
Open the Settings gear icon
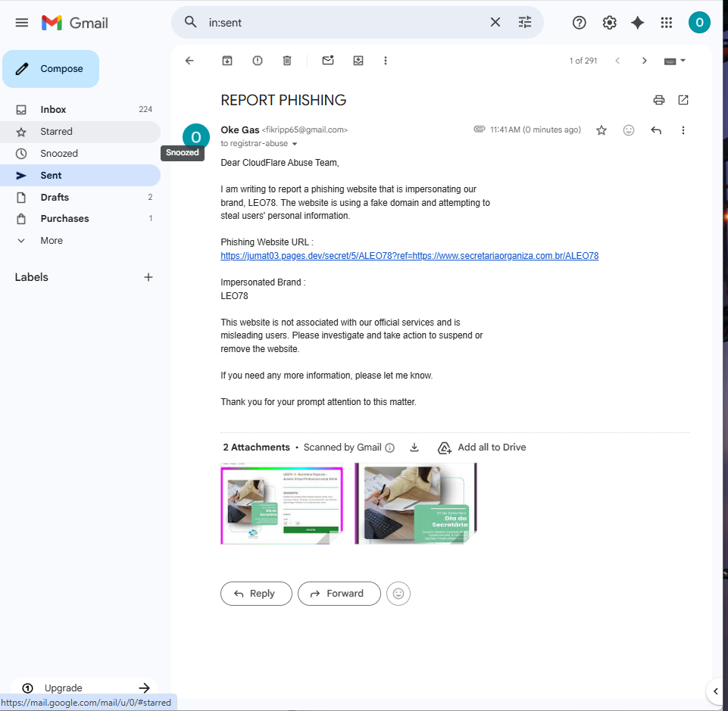[609, 23]
